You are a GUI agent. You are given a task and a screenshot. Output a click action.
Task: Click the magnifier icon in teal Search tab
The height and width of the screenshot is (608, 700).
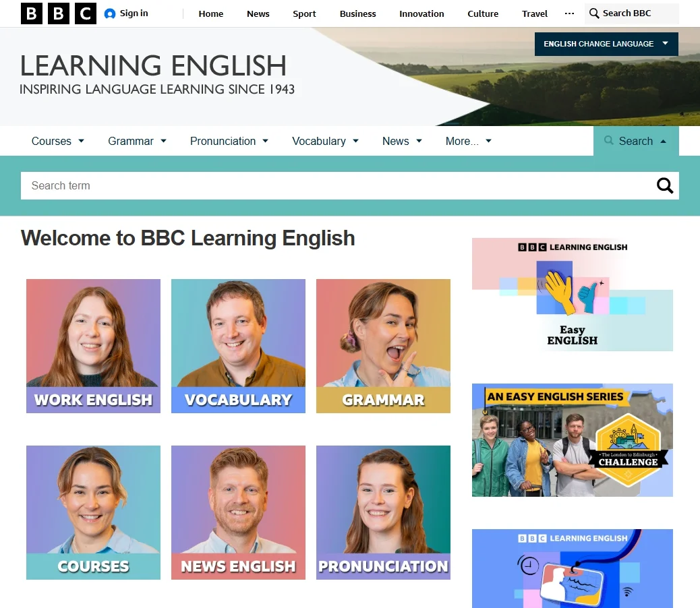pos(608,140)
